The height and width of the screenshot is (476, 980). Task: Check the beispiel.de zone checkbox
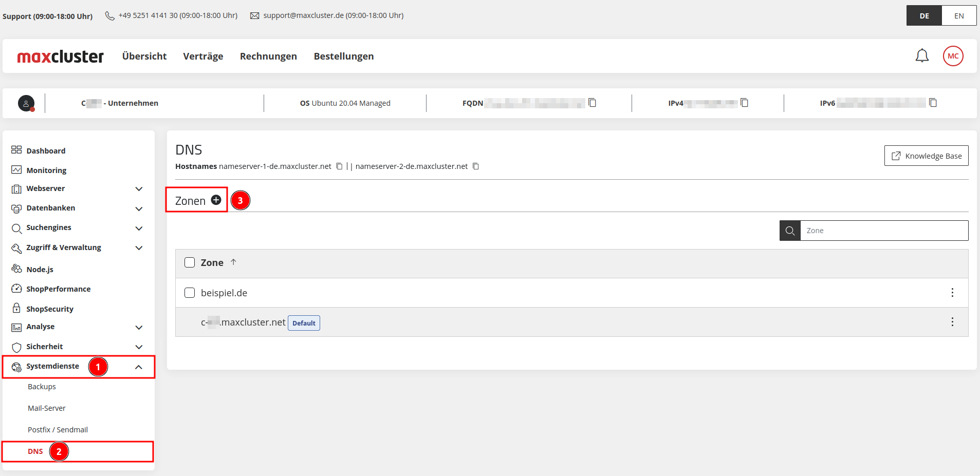[190, 293]
